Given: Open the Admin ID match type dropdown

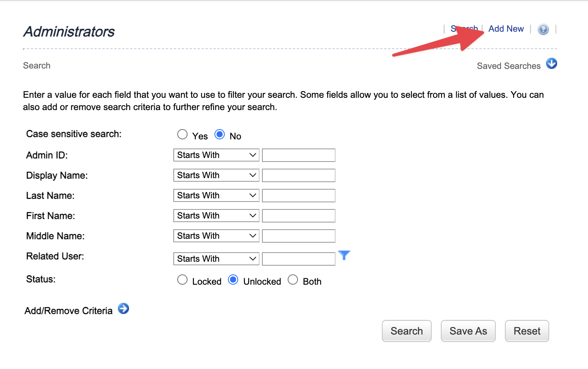Looking at the screenshot, I should pyautogui.click(x=216, y=155).
